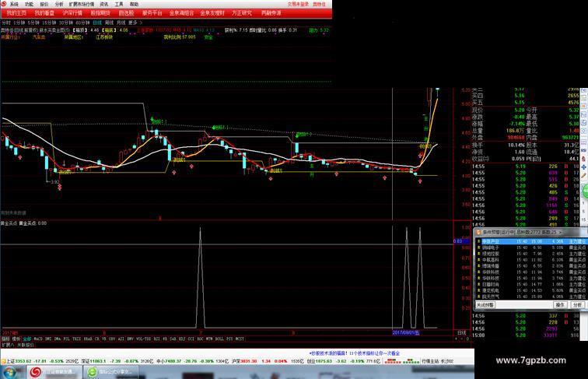Screen dimensions: 588x379
Task: Select alert row with price 14.53
Action: [530, 290]
